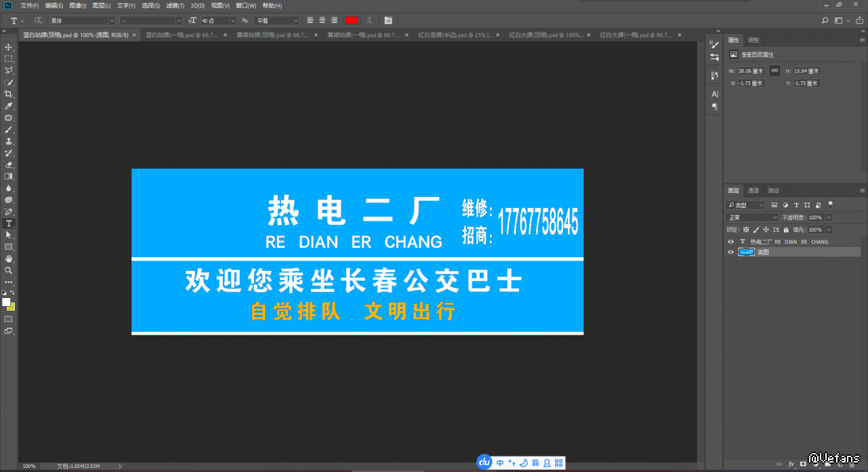The image size is (868, 472).
Task: Open the character and paragraph panel toggle
Action: (x=388, y=20)
